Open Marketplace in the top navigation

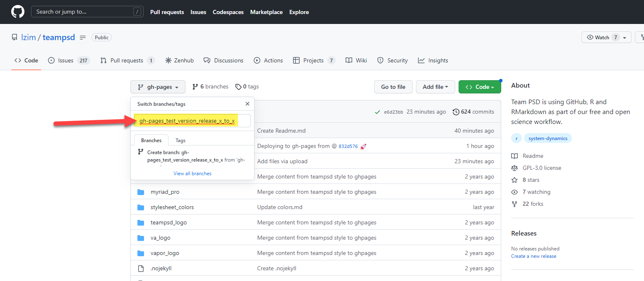267,12
